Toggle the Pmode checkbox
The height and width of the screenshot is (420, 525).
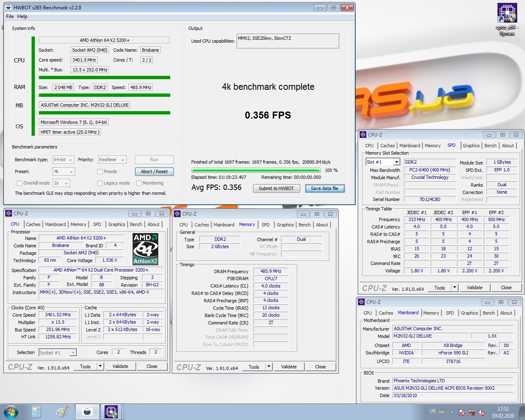click(x=100, y=171)
